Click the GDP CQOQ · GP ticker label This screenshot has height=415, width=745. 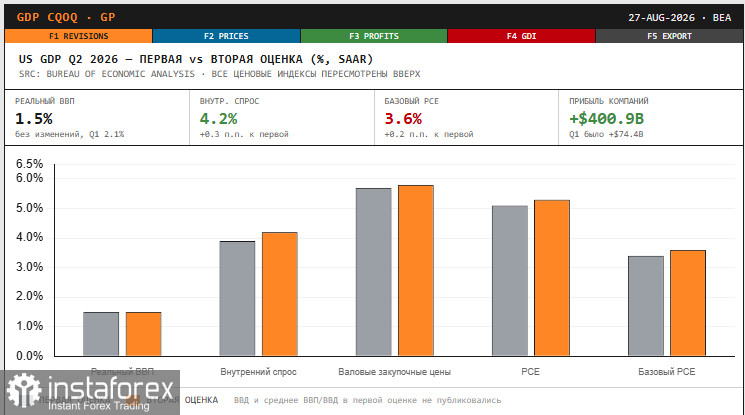(x=66, y=17)
